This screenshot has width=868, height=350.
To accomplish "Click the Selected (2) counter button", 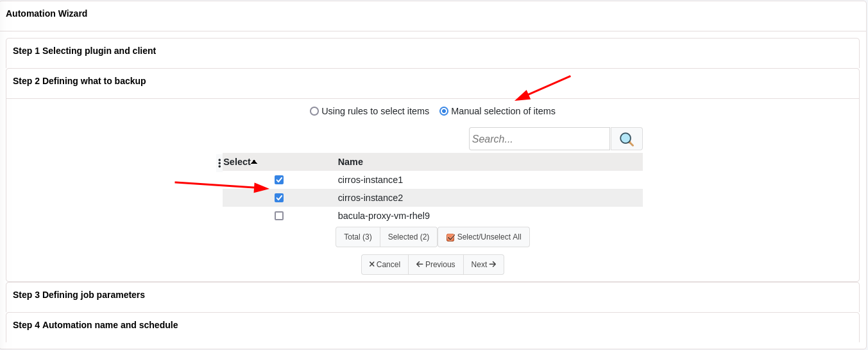I will [409, 237].
